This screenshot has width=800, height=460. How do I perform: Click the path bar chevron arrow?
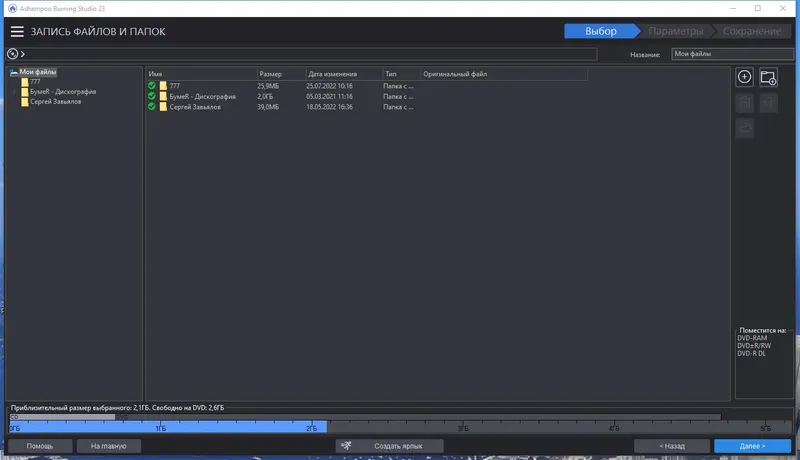(x=22, y=54)
